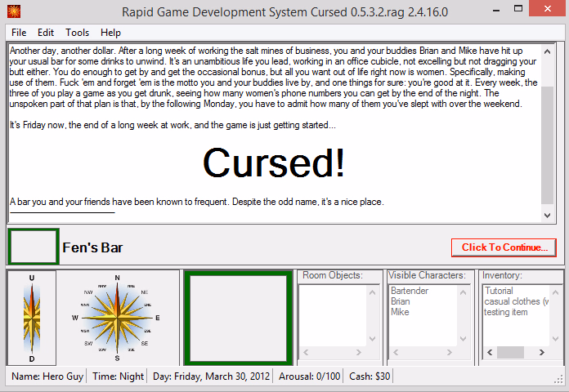Select Mike in Visible Characters
The height and width of the screenshot is (392, 569).
[400, 312]
